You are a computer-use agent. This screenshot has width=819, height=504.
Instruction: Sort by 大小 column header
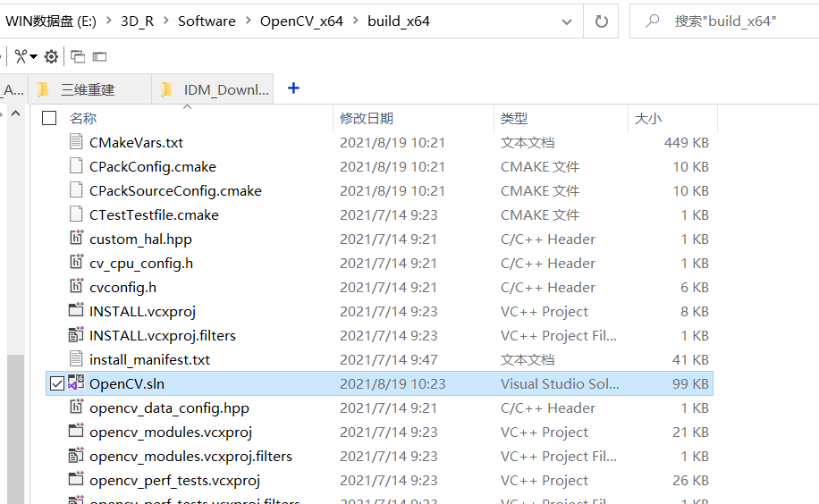tap(647, 119)
